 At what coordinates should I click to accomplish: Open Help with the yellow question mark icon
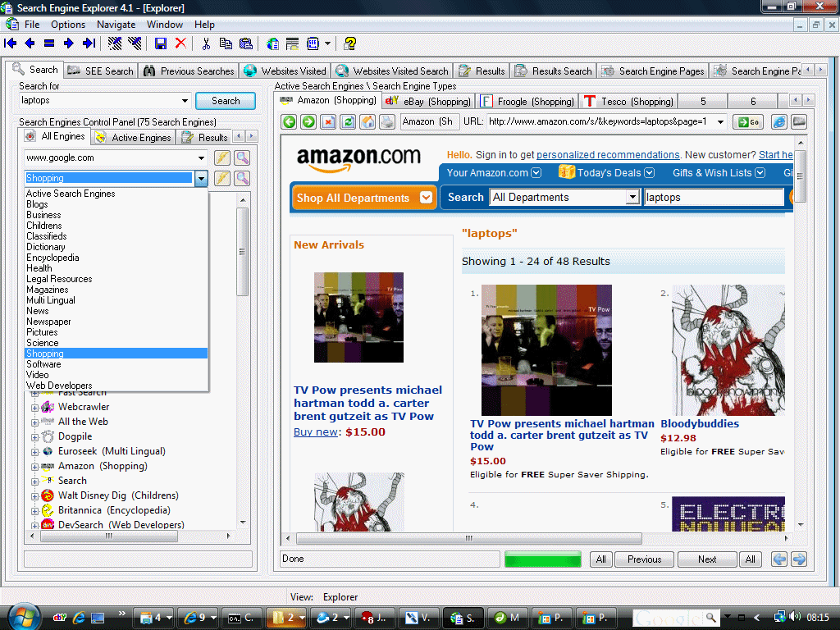tap(350, 43)
